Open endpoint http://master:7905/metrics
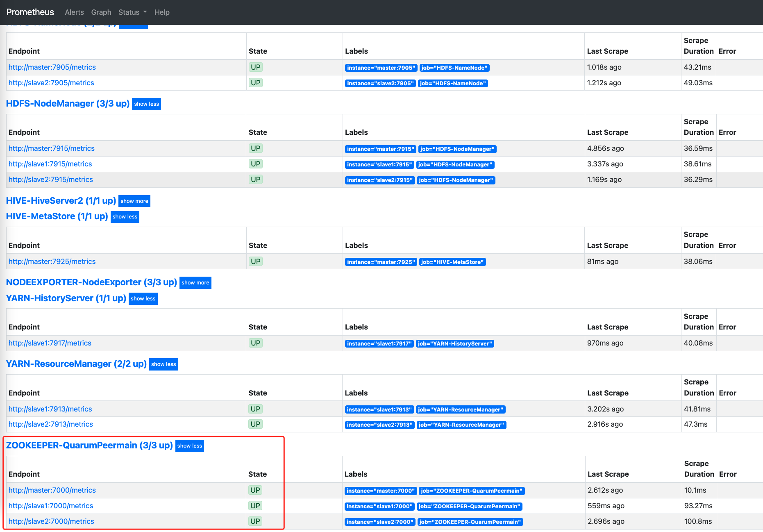The image size is (763, 532). [x=52, y=67]
